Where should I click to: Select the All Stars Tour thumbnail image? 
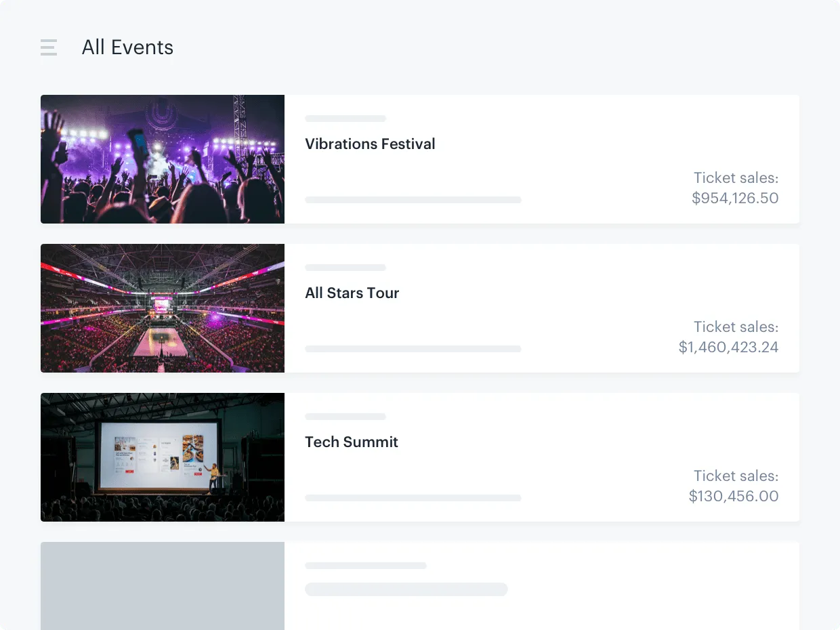163,308
